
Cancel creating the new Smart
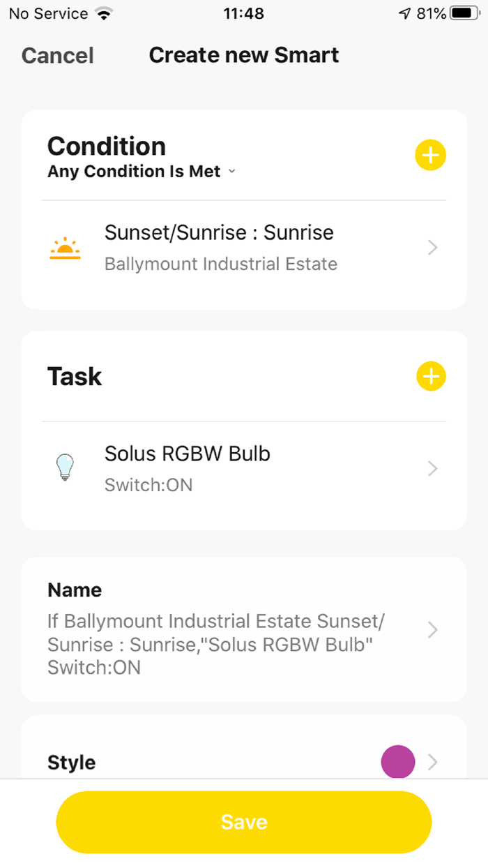coord(57,55)
